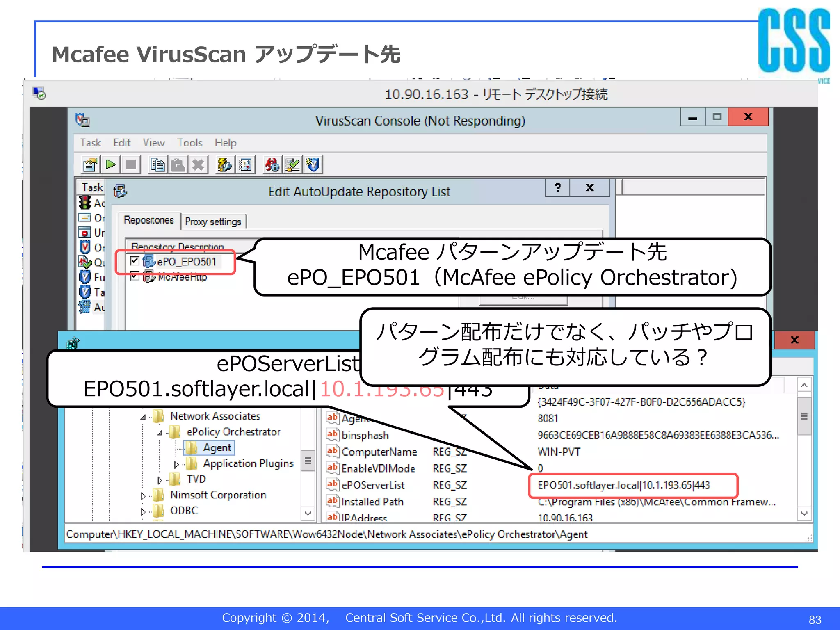
Task: Select the Fu row blue shield icon
Action: tap(85, 277)
